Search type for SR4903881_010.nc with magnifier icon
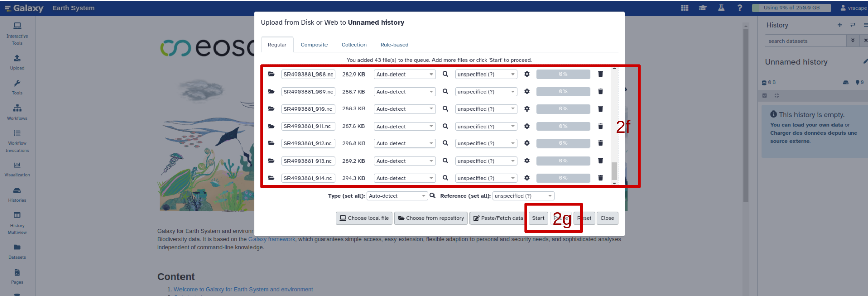 [x=445, y=108]
